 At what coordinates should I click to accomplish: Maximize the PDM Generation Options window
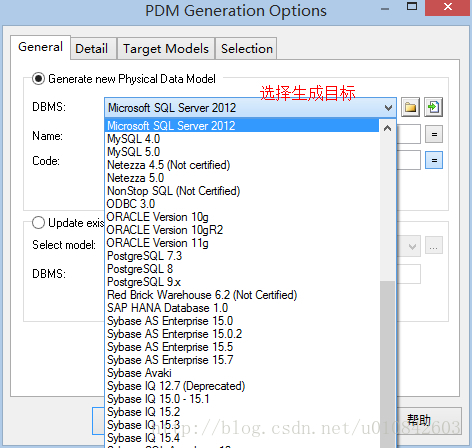pos(412,7)
